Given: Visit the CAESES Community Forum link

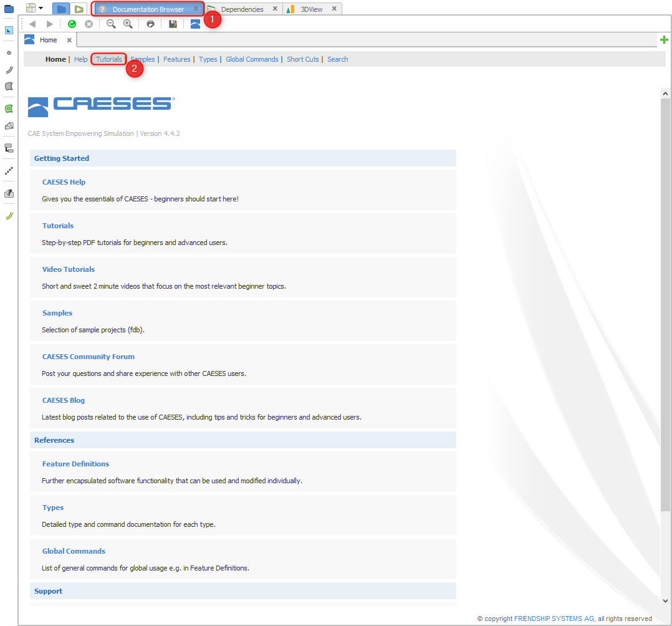Looking at the screenshot, I should tap(89, 357).
